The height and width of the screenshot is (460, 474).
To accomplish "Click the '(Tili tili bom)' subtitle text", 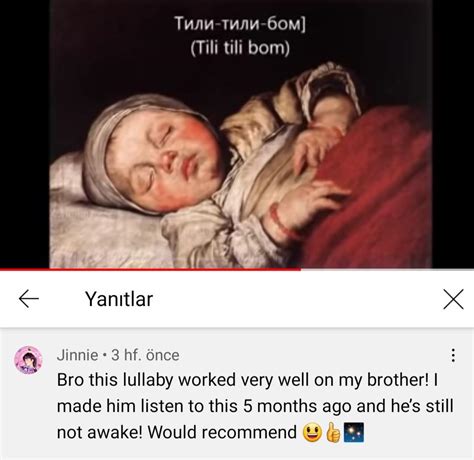I will 240,48.
